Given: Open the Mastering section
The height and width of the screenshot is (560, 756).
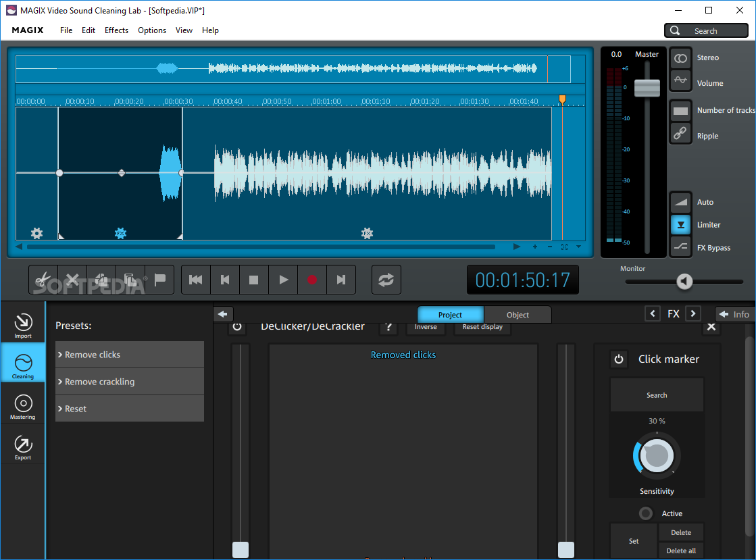Looking at the screenshot, I should point(23,407).
